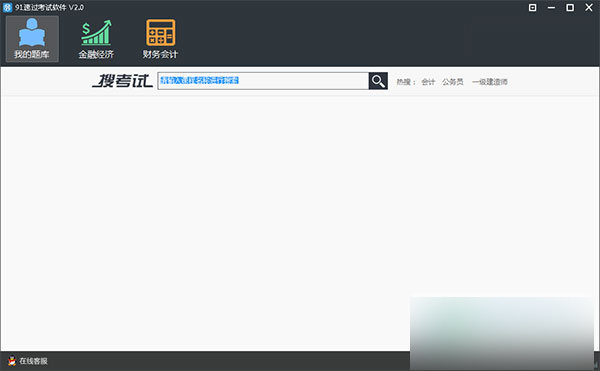Click the penguin icon beside 在线客服
Viewport: 600px width, 371px height.
coord(12,361)
